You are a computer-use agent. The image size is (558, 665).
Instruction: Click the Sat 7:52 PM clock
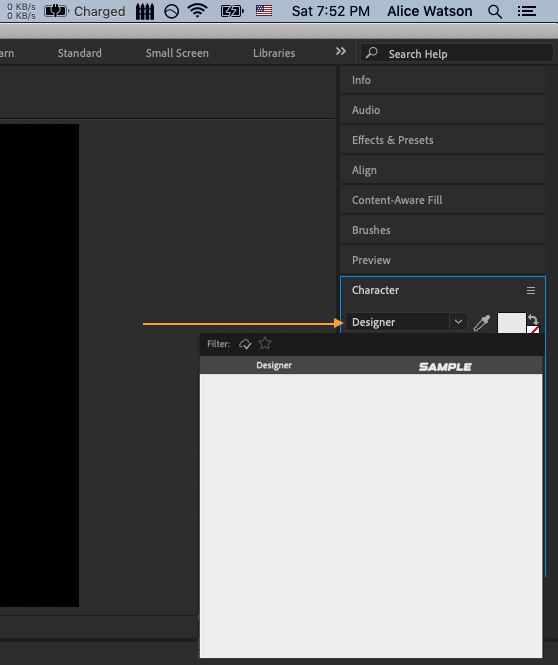pos(331,11)
